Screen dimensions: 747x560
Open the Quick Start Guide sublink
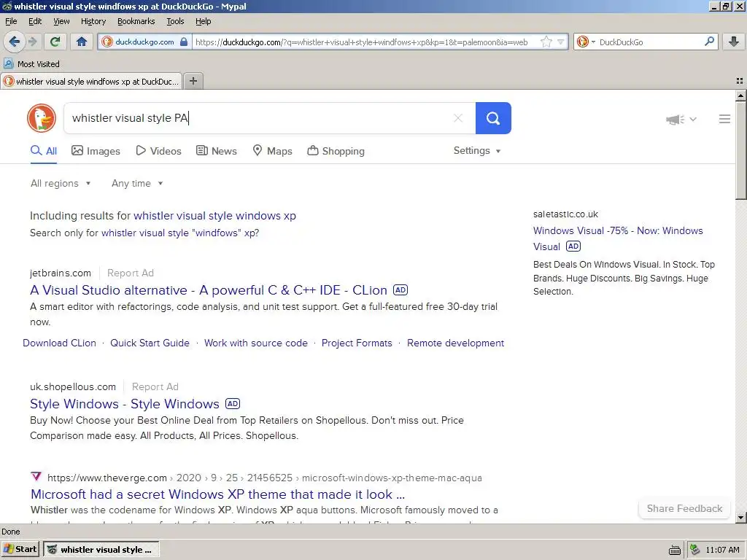pos(150,343)
